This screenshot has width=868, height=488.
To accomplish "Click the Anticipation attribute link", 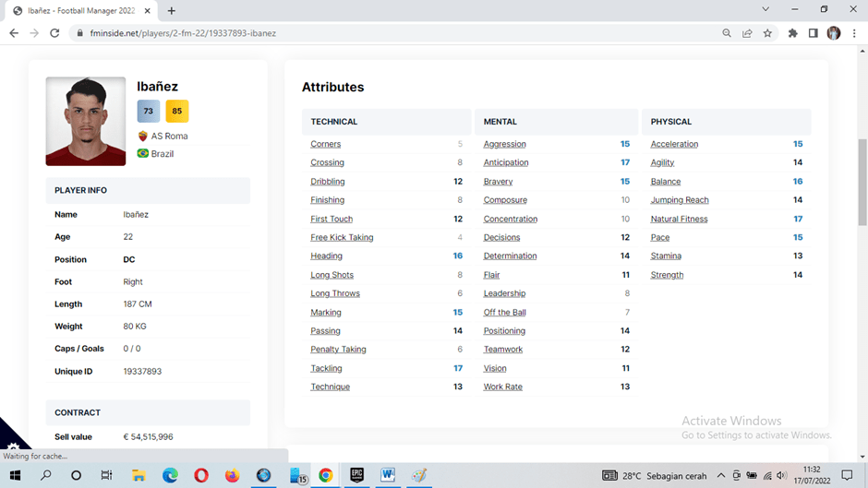I will 506,162.
